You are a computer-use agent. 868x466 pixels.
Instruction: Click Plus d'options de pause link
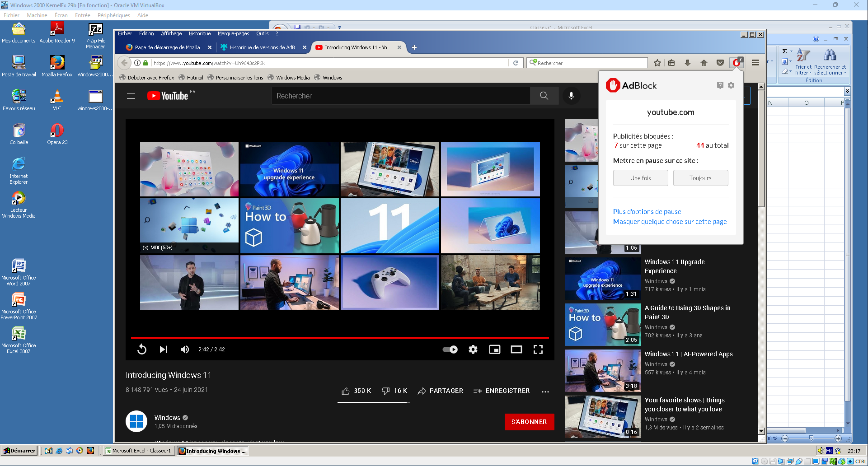[x=647, y=212]
